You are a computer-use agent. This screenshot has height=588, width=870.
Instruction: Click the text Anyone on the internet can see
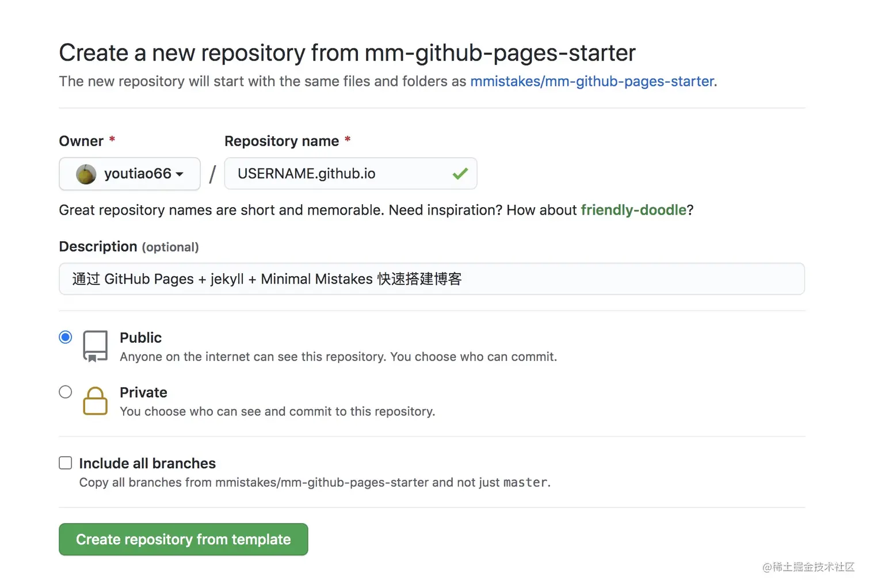click(338, 357)
